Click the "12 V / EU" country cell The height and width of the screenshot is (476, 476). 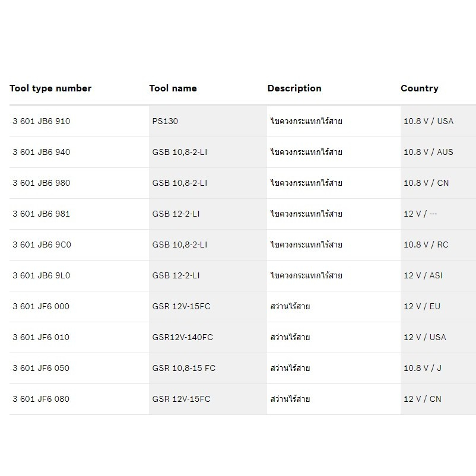pos(422,306)
